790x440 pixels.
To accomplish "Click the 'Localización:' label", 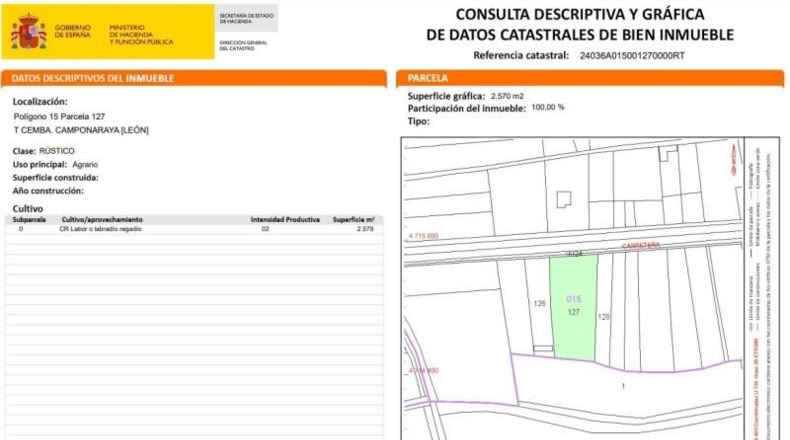I will click(40, 102).
